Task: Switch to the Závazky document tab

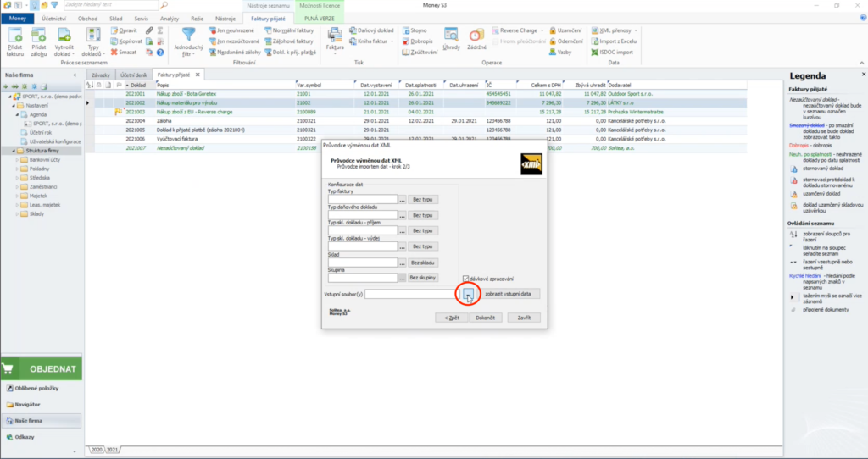Action: tap(102, 75)
